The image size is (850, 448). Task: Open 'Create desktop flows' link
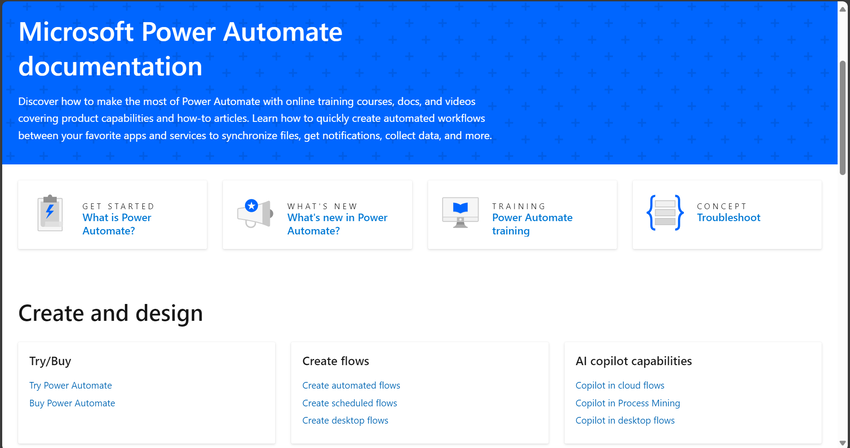[345, 420]
